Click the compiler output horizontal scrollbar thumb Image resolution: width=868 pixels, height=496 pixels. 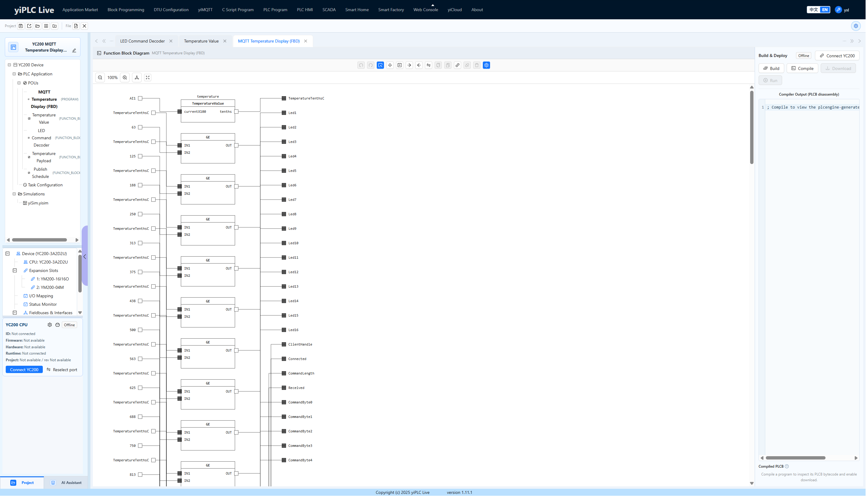[x=795, y=458]
